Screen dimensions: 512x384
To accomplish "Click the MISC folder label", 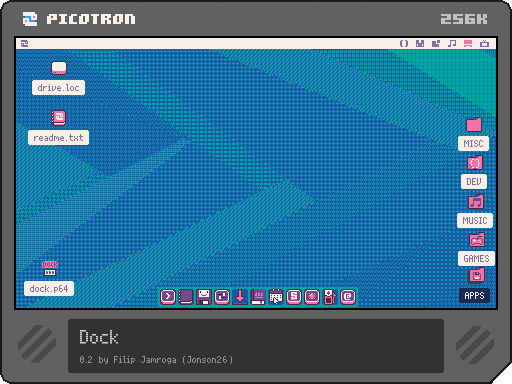I will [473, 144].
